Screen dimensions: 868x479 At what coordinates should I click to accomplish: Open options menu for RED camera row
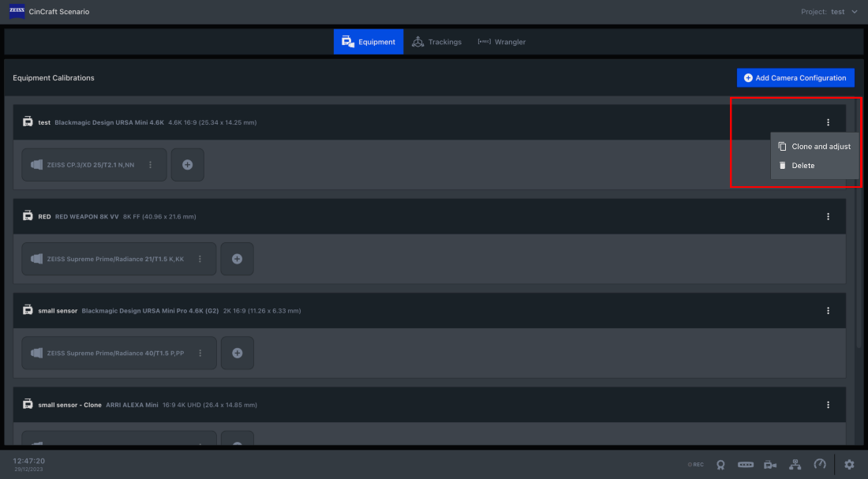[x=828, y=216]
